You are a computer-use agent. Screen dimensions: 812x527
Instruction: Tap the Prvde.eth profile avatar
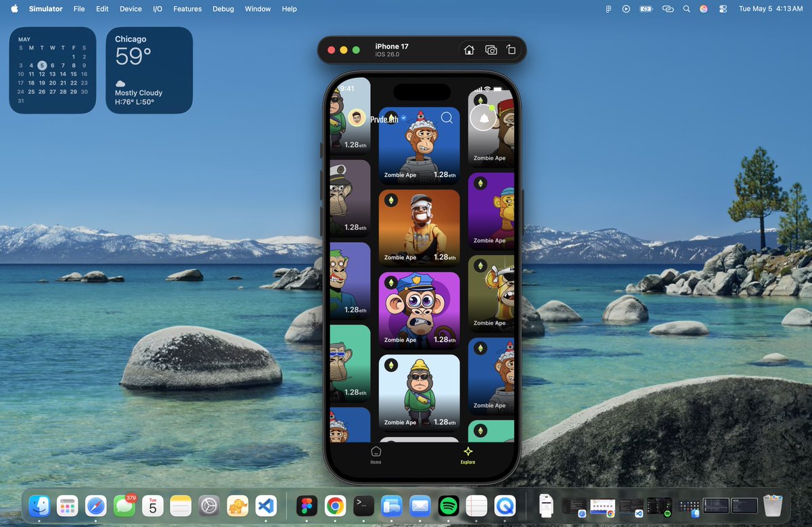(x=357, y=118)
